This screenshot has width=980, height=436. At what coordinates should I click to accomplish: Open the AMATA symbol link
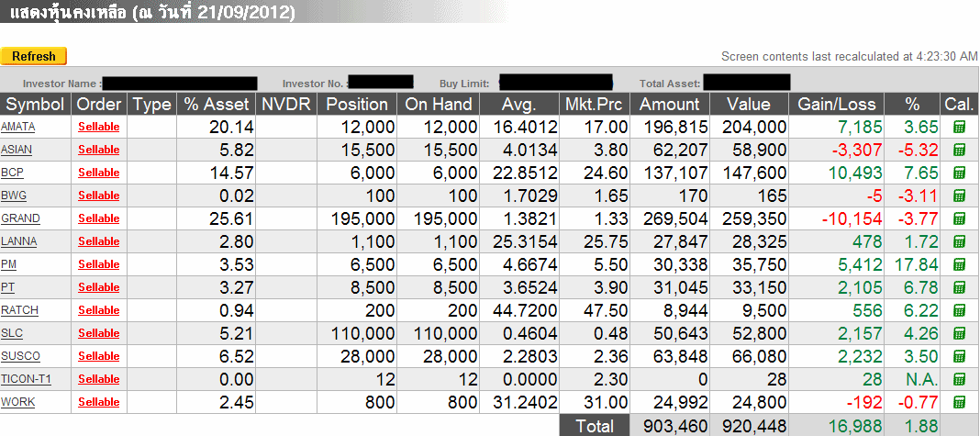click(18, 127)
